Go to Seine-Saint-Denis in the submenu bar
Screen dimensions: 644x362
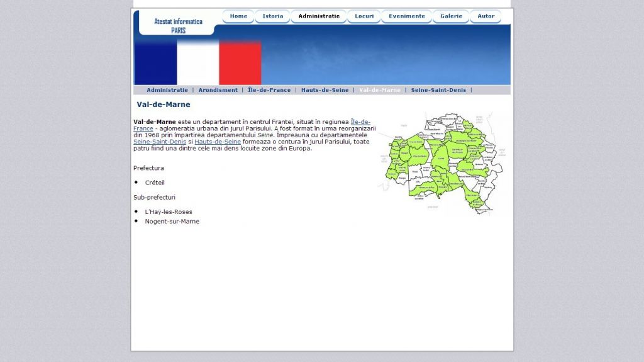[438, 90]
